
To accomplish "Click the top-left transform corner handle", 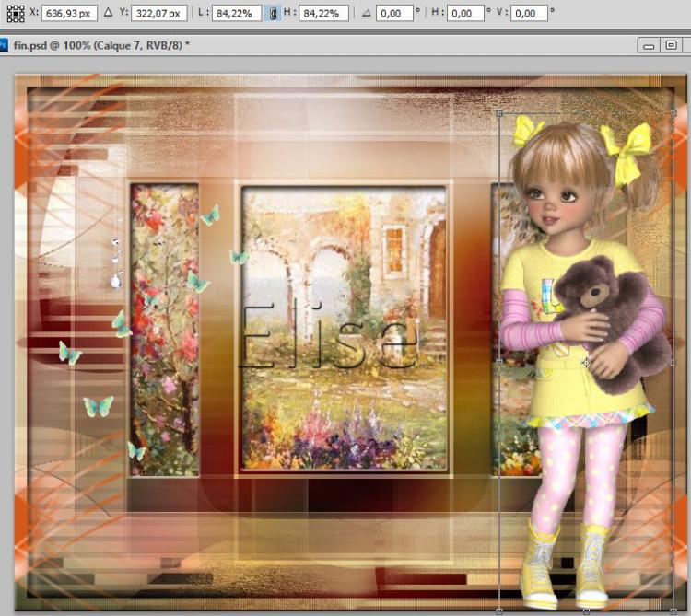I will pos(499,114).
